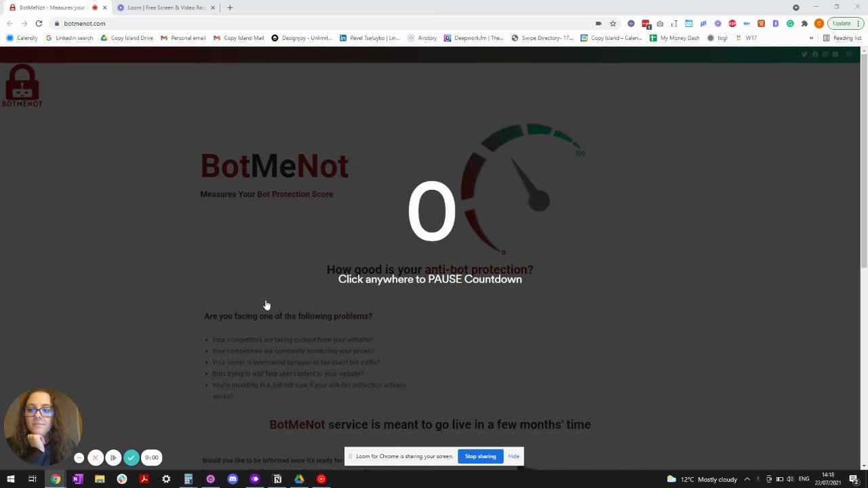Image resolution: width=868 pixels, height=488 pixels.
Task: Open the Reading list panel
Action: (x=842, y=38)
